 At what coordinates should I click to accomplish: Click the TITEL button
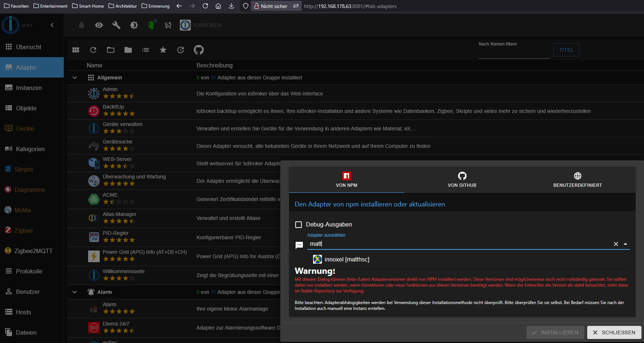tap(566, 50)
